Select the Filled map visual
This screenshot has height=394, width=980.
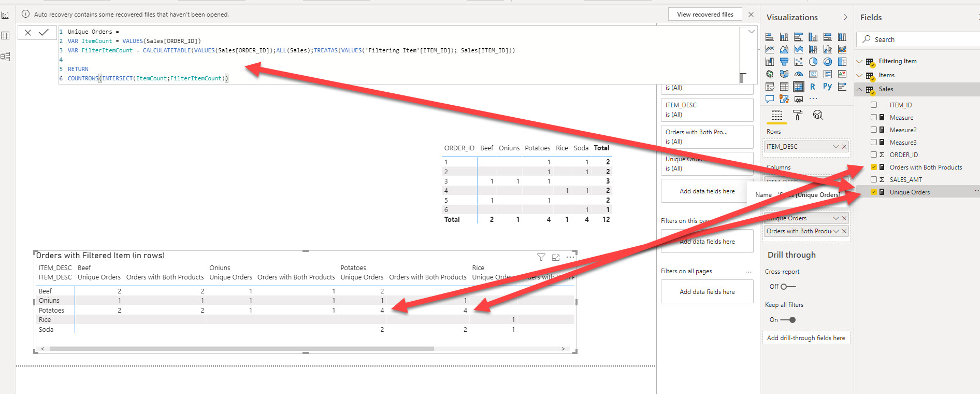tap(784, 74)
